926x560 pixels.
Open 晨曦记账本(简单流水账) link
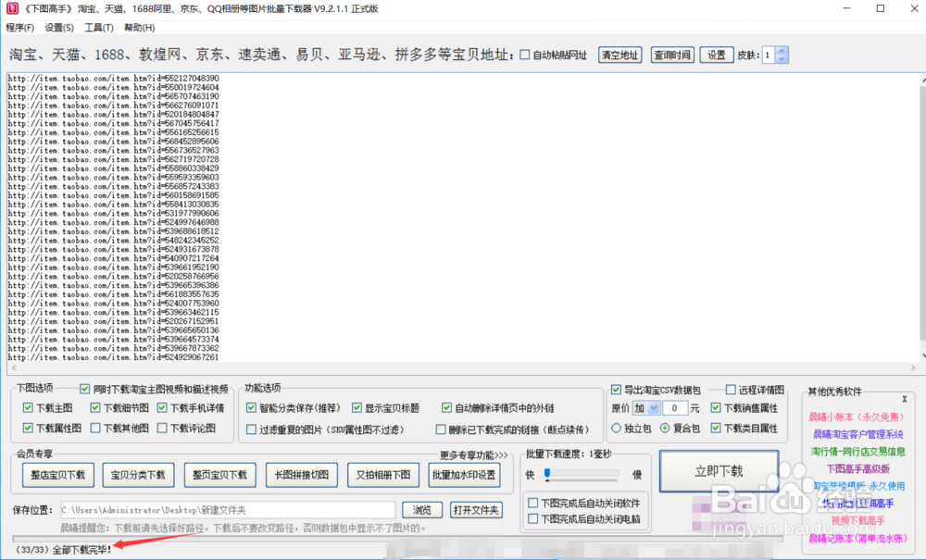tap(857, 538)
